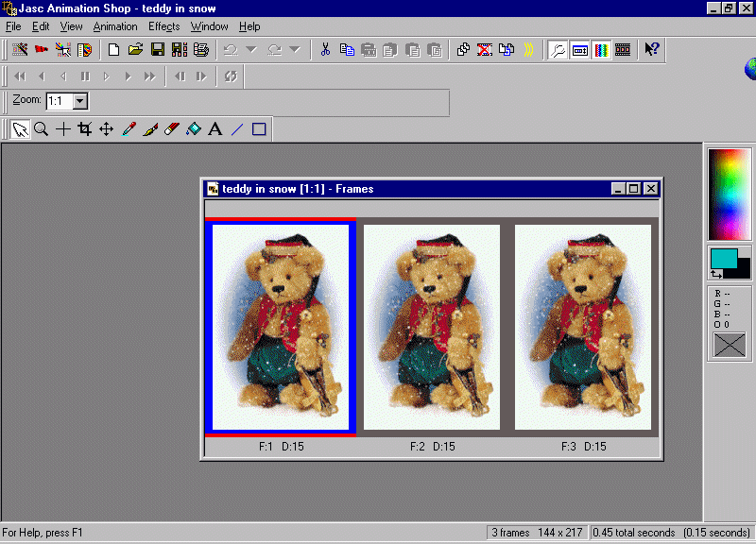Pick a color from the rainbow spectrum
The height and width of the screenshot is (544, 756).
point(728,195)
